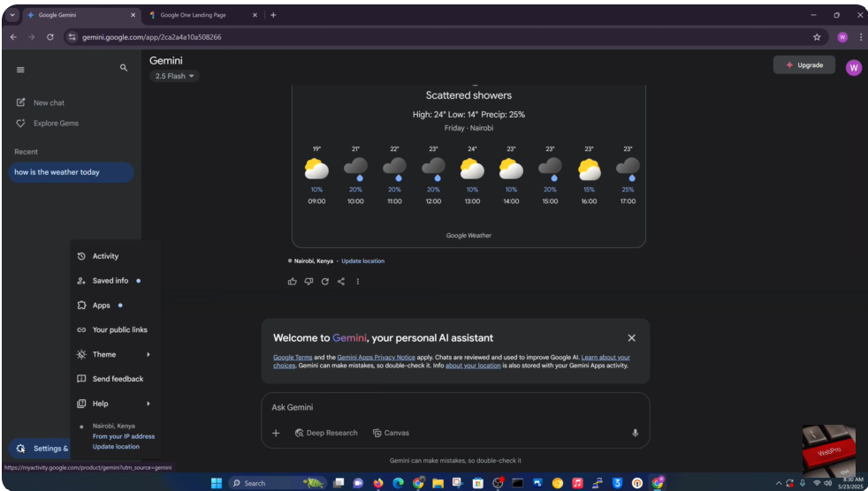The height and width of the screenshot is (491, 868).
Task: Open Activity from settings menu
Action: pyautogui.click(x=115, y=256)
